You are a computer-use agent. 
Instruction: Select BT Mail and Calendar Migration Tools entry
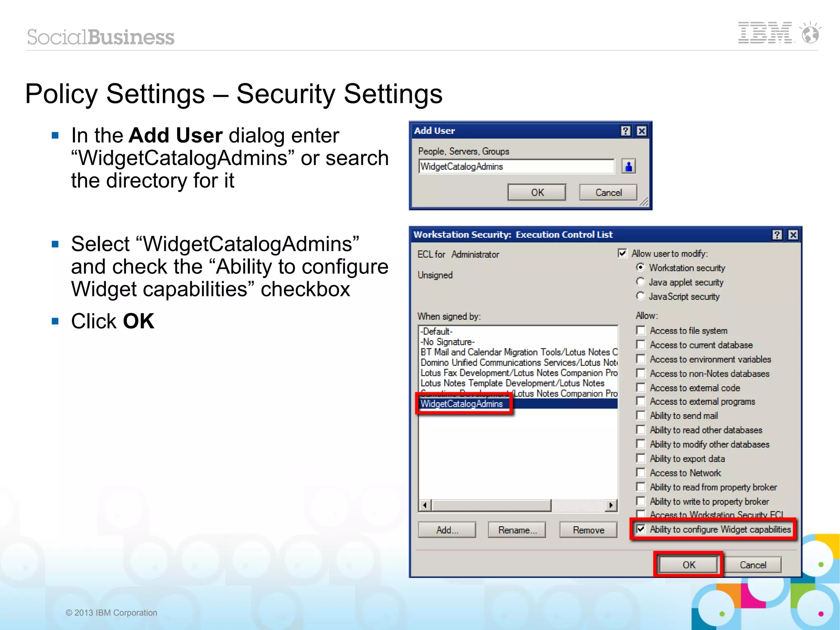[518, 352]
